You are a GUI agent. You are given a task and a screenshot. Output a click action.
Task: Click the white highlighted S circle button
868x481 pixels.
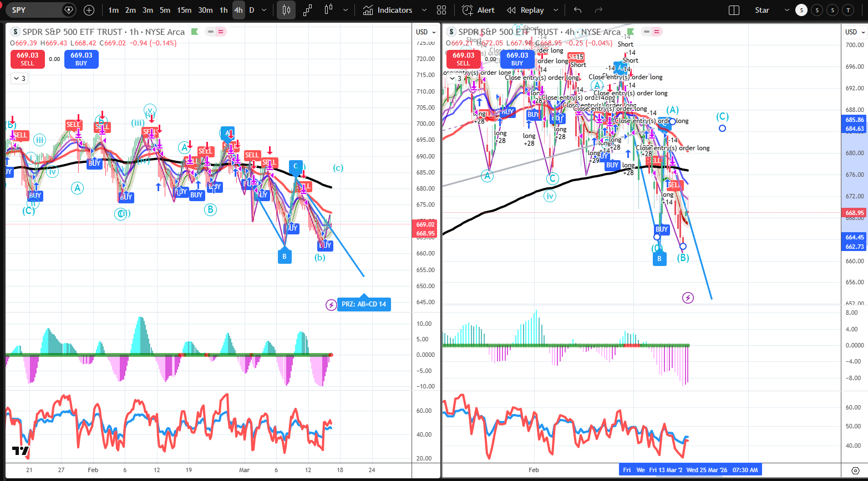point(801,10)
